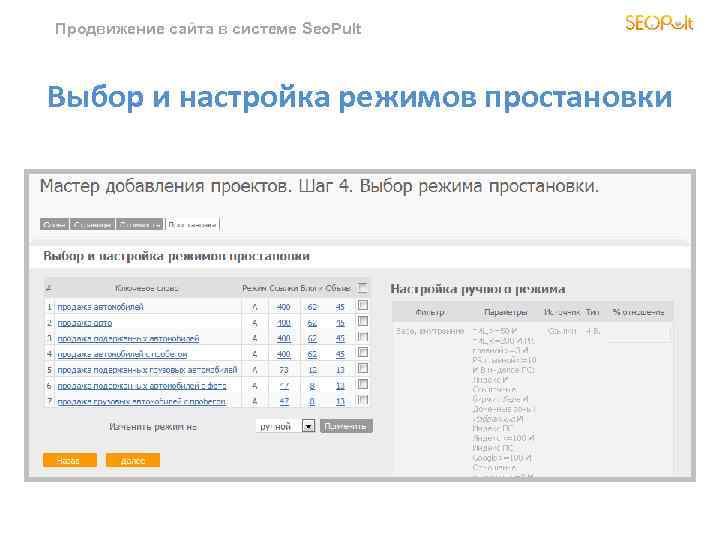Click links value 400 in row 2
720x540 pixels.
[284, 323]
